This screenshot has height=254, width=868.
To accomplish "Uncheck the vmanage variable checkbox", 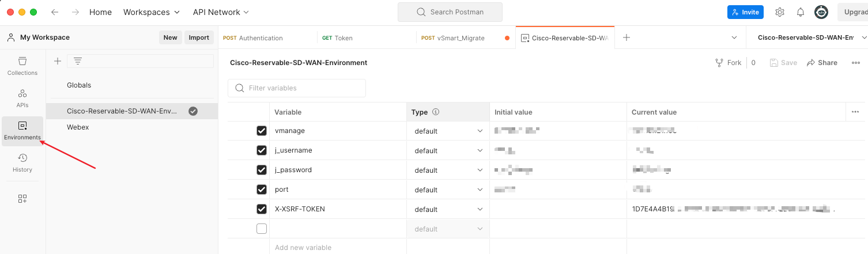I will coord(262,131).
